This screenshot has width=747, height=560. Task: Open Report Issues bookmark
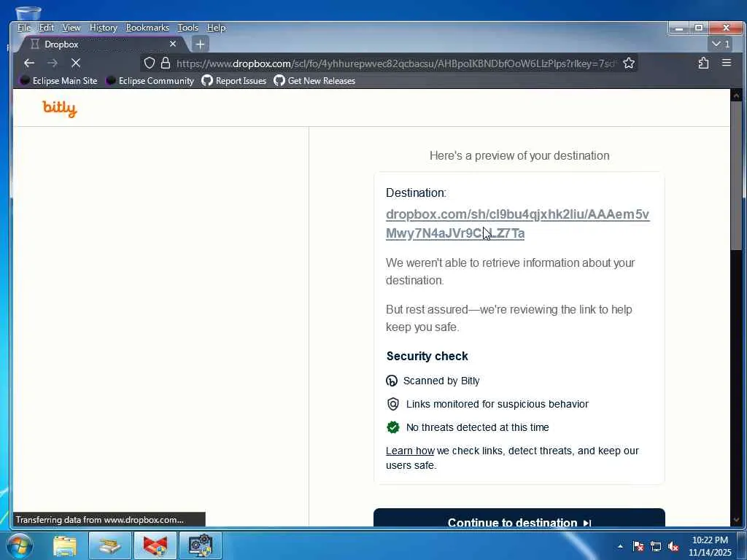[234, 81]
